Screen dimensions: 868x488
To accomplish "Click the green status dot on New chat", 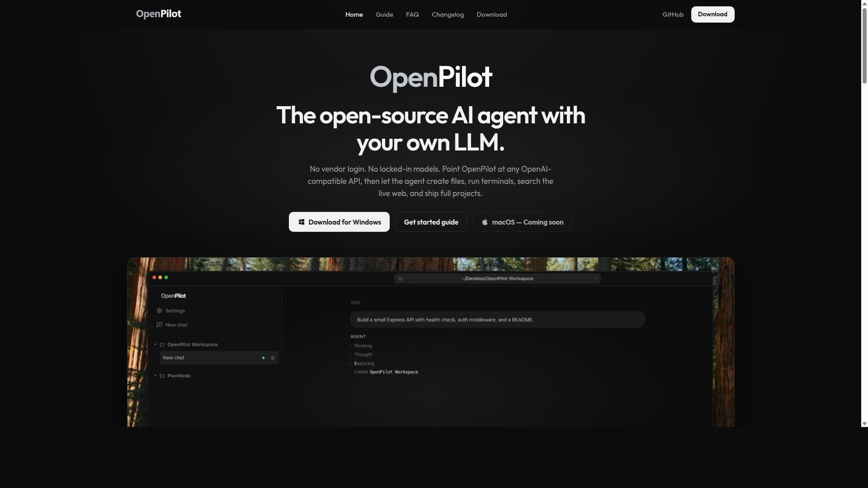I will [263, 358].
